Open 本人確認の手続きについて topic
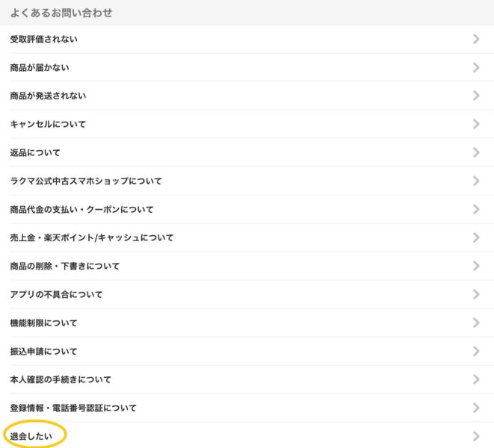The height and width of the screenshot is (448, 494). tap(247, 379)
